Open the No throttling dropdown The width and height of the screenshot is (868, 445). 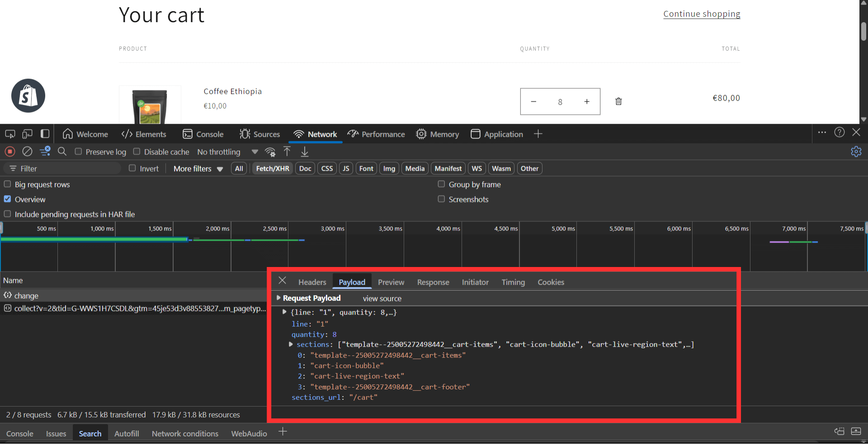tap(219, 152)
